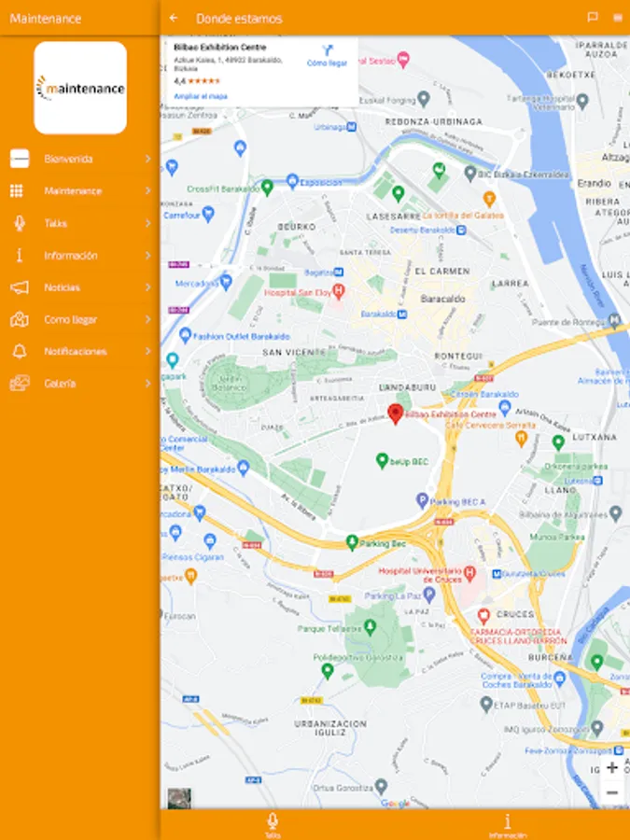Expand the Como llegar row chevron
The height and width of the screenshot is (840, 630).
147,319
